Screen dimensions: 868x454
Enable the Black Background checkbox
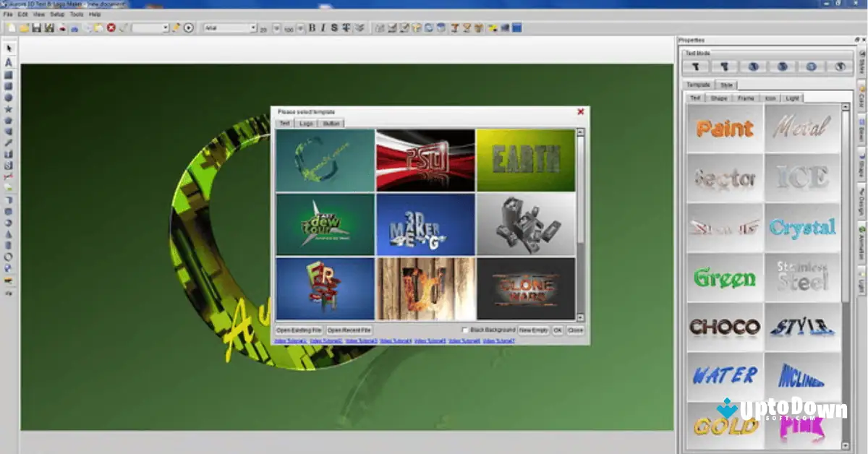464,330
